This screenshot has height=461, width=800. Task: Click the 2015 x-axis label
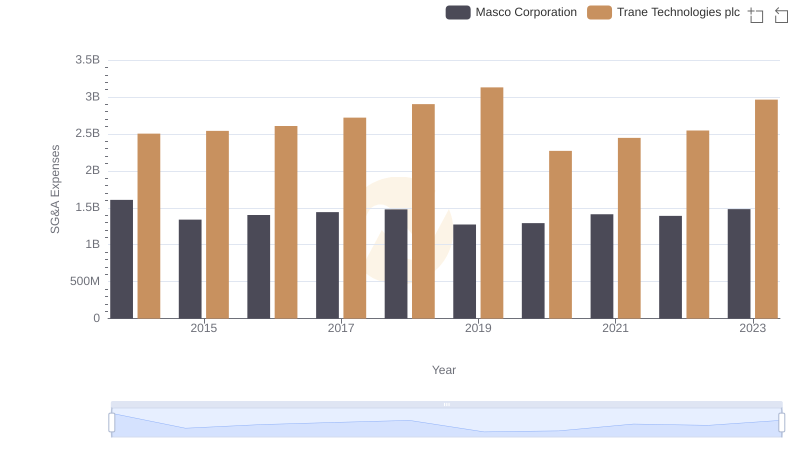pos(204,328)
